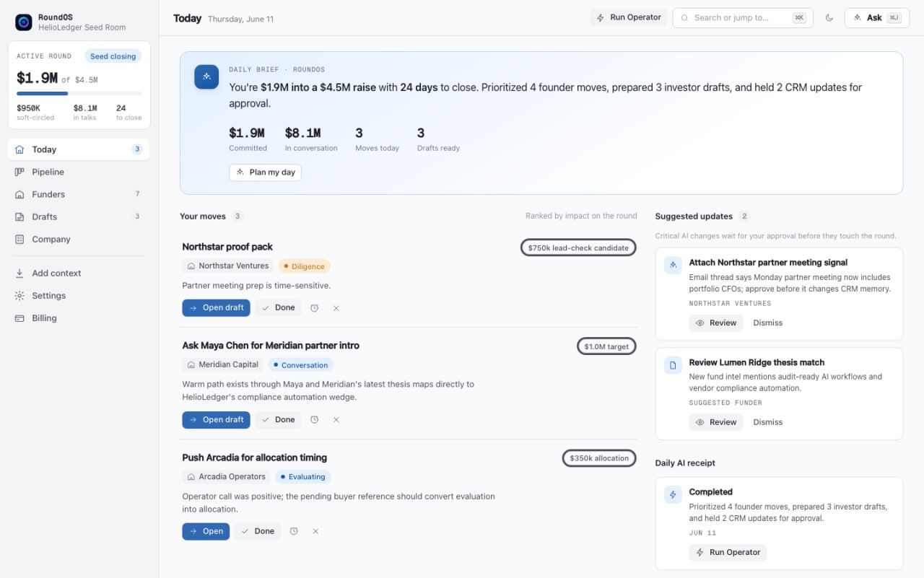Click the Funders bank icon in sidebar
Screen dimensions: 924x578
tap(19, 194)
